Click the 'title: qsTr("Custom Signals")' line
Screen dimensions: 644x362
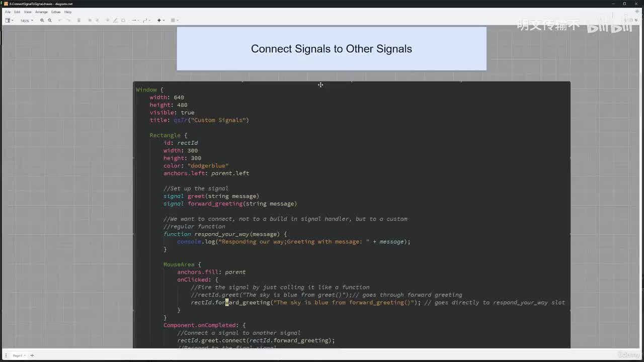pyautogui.click(x=199, y=120)
